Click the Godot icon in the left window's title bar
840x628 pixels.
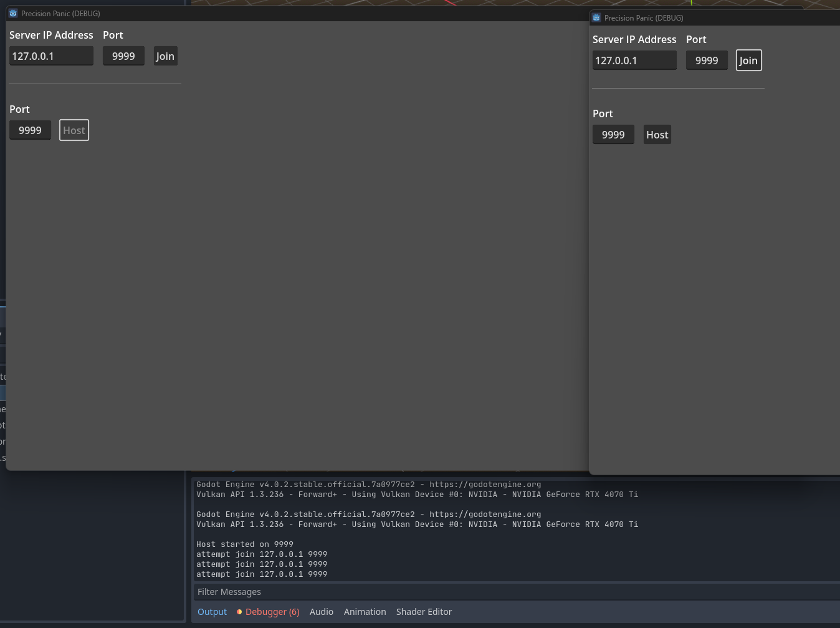(12, 13)
